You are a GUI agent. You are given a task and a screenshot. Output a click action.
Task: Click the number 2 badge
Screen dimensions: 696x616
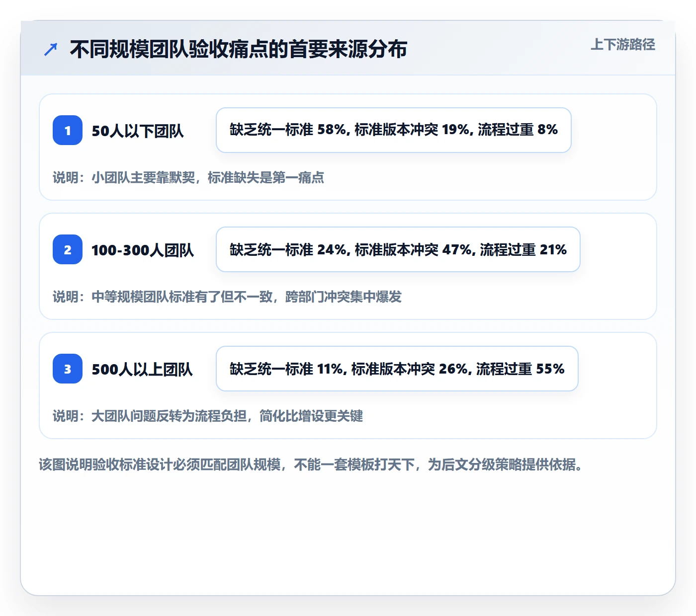[68, 249]
